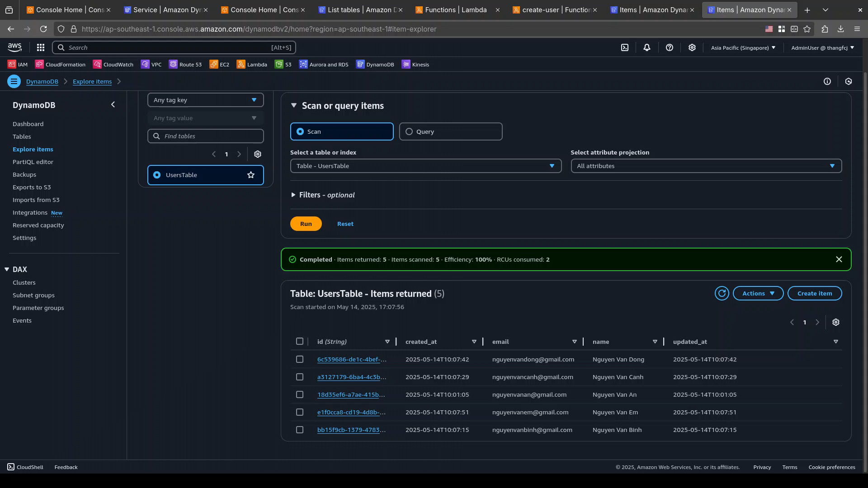Tick the select-all items checkbox

pyautogui.click(x=300, y=341)
